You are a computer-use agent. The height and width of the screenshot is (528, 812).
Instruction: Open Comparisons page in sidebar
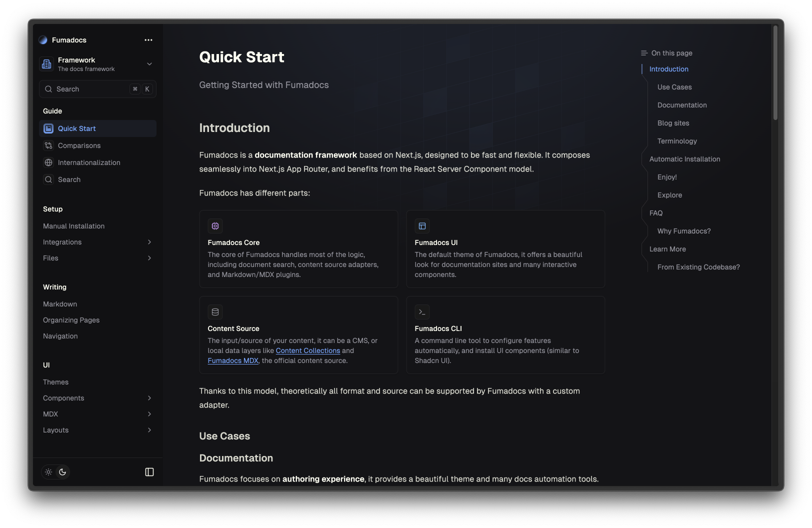[79, 145]
